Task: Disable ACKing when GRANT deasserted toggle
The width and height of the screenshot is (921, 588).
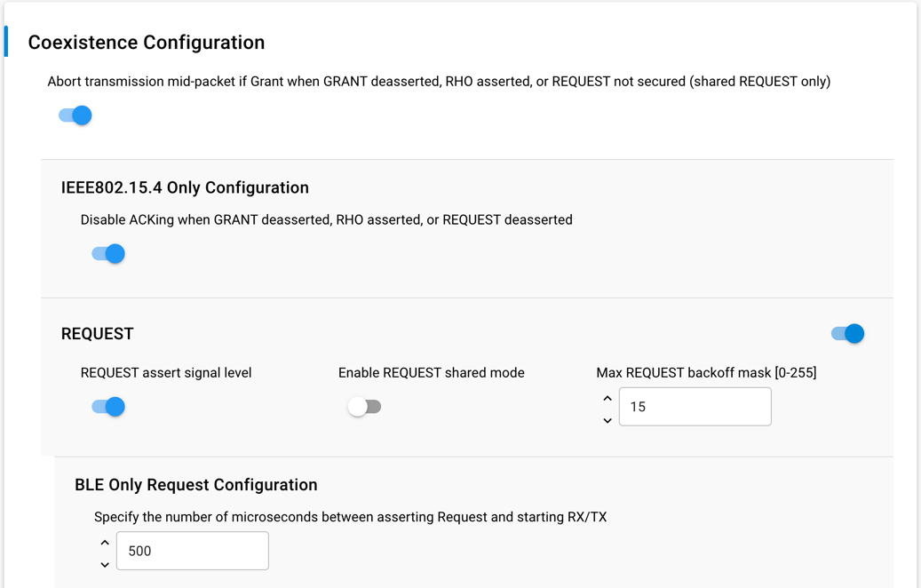Action: pyautogui.click(x=108, y=254)
